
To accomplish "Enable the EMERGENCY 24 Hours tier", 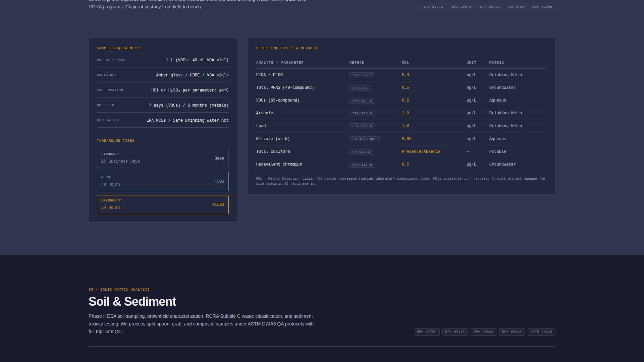I will tap(163, 204).
